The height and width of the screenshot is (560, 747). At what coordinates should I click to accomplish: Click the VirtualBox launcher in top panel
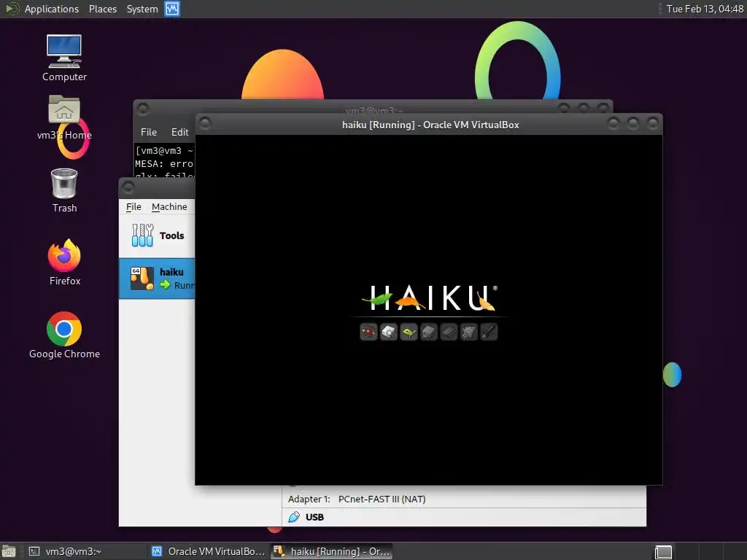(172, 9)
